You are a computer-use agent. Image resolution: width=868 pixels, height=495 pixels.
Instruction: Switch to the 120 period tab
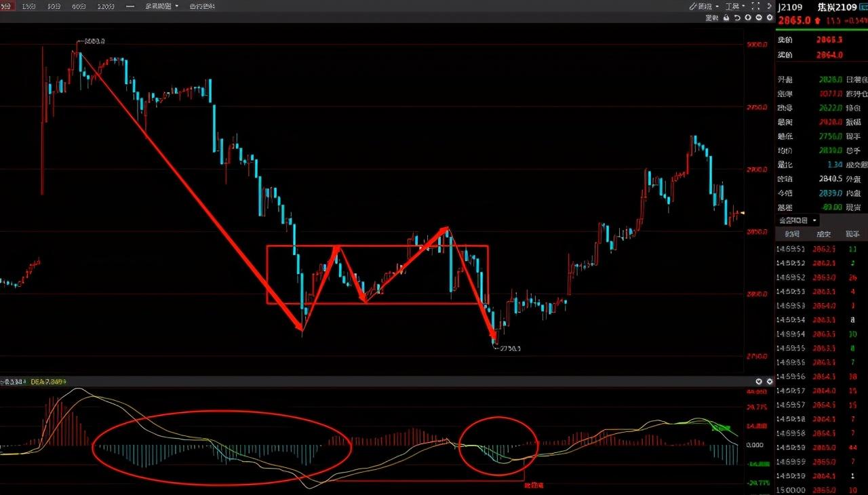coord(106,6)
